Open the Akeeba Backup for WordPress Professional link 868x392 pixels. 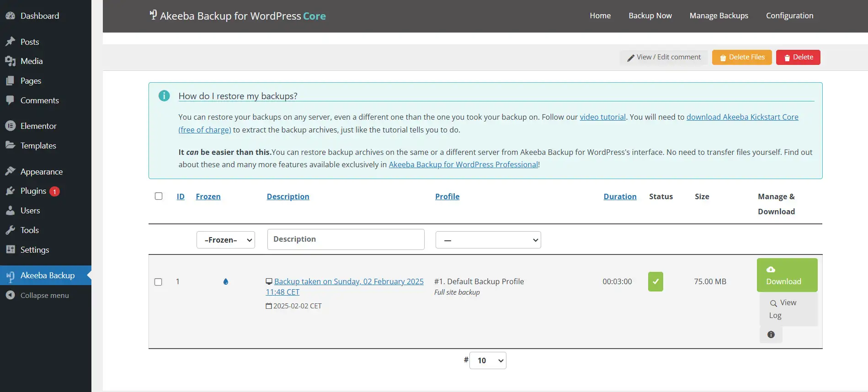pos(463,164)
